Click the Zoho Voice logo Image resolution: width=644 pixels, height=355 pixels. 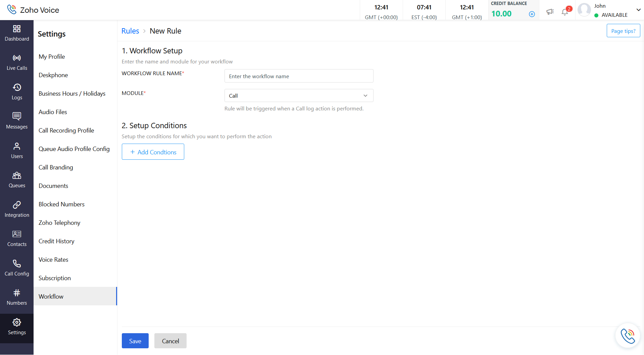(x=33, y=10)
